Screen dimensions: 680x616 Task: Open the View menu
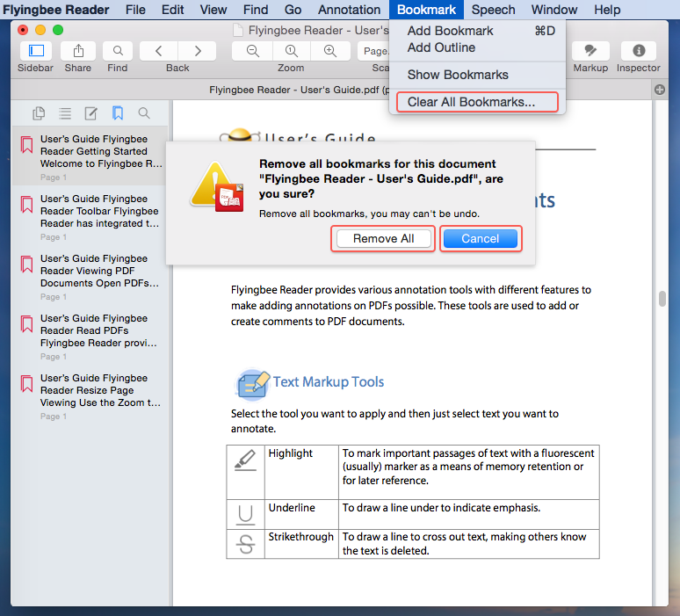click(213, 10)
